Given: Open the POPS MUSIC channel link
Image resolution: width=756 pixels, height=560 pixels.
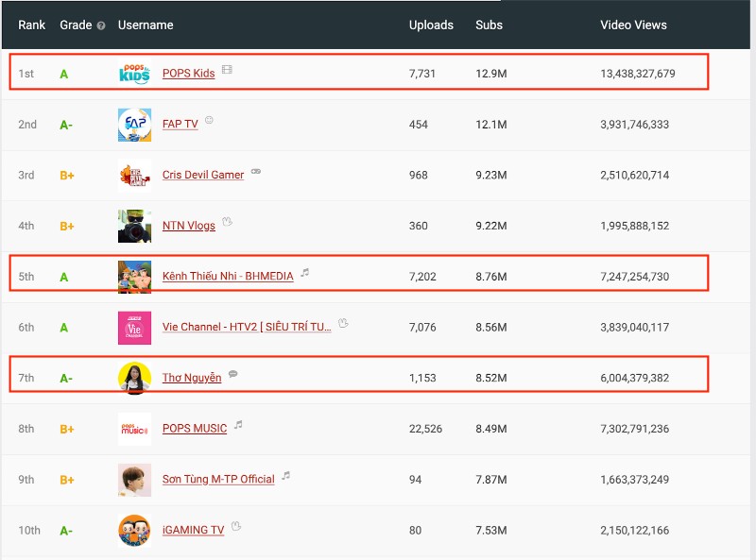Looking at the screenshot, I should (195, 429).
